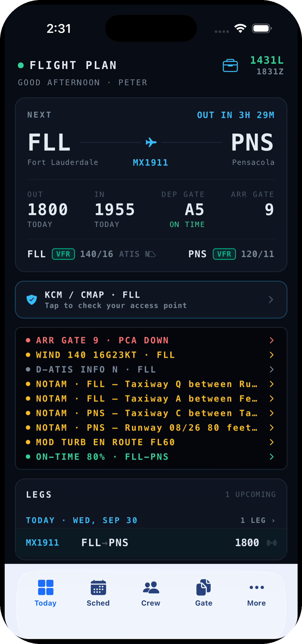
Task: Open the briefcase icon in header
Action: point(230,65)
